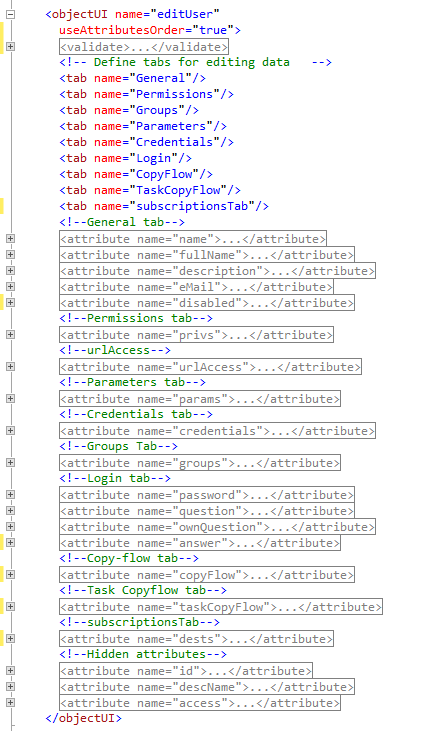
Task: Collapse the objectUI editUser element
Action: [x=10, y=14]
